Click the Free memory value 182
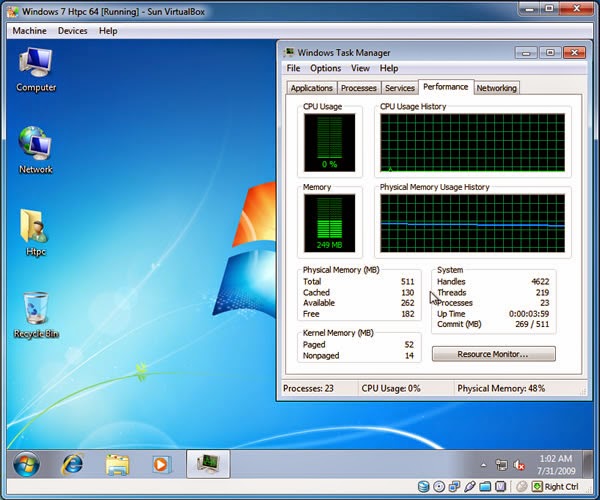Viewport: 600px width, 500px height. point(408,314)
